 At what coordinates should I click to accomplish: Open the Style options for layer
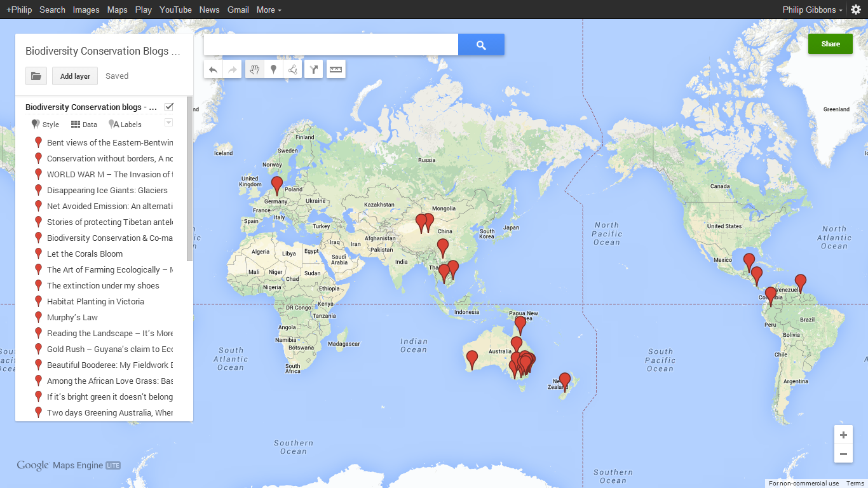coord(45,125)
